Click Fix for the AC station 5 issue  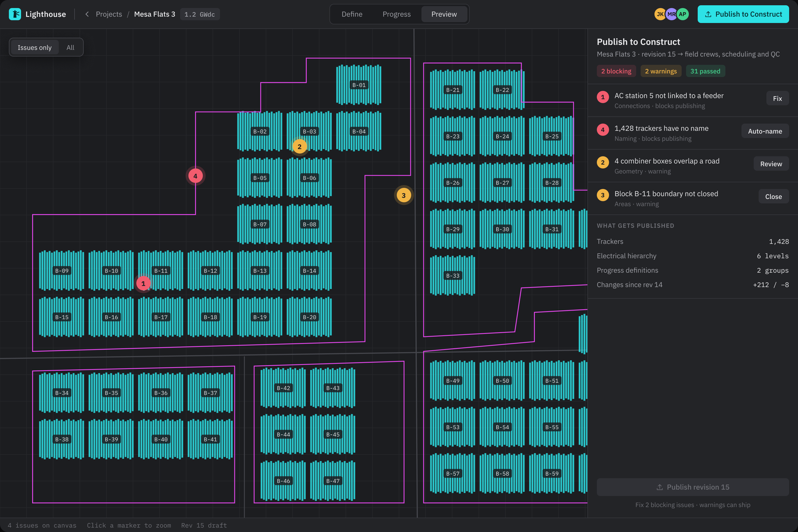click(x=777, y=98)
